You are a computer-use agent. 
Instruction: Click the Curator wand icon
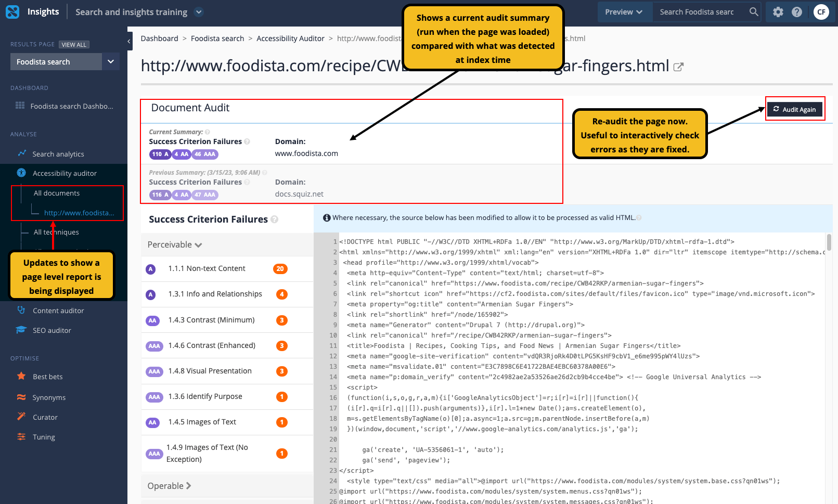pyautogui.click(x=21, y=417)
